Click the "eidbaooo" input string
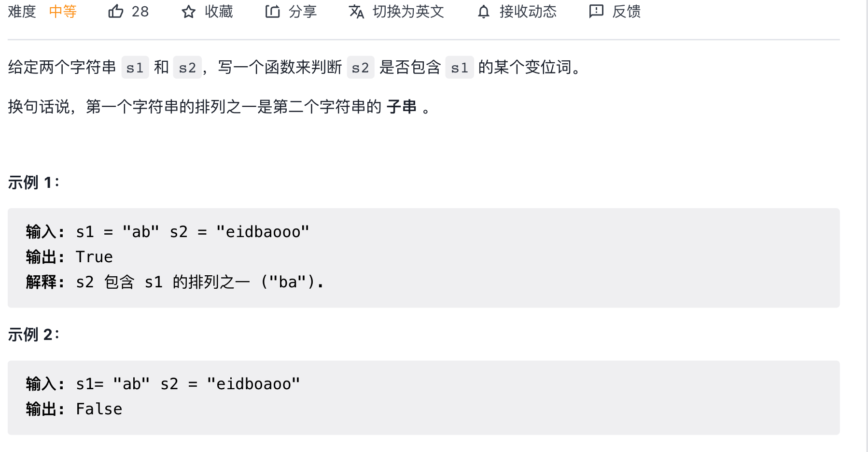 [x=263, y=232]
